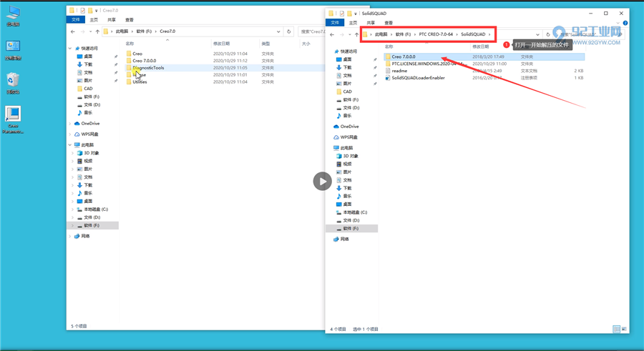Open This PC icon on desktop

point(13,16)
